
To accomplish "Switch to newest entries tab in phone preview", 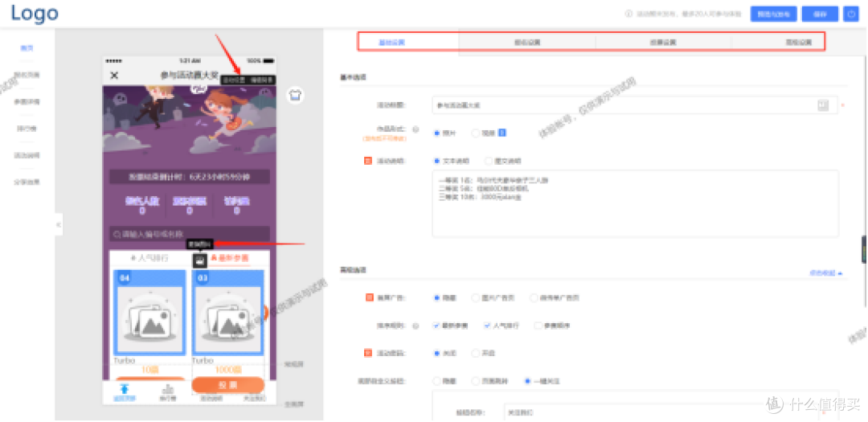I will pos(230,258).
